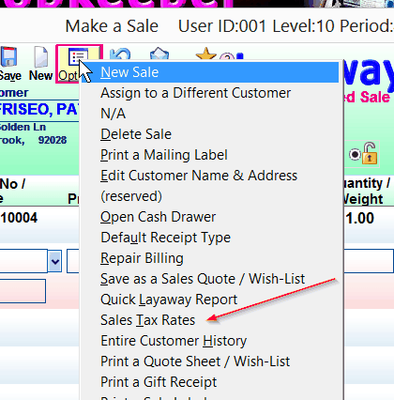Click the quantity value 1.00

point(360,218)
